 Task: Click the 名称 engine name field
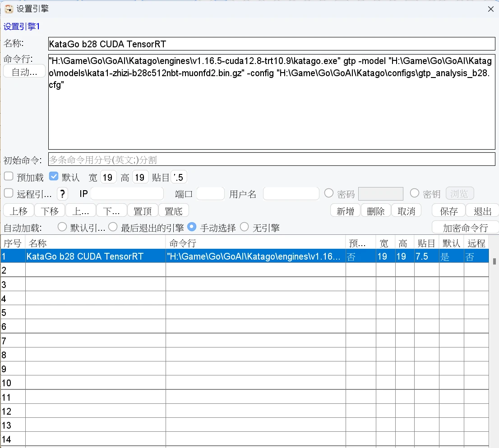(x=272, y=44)
